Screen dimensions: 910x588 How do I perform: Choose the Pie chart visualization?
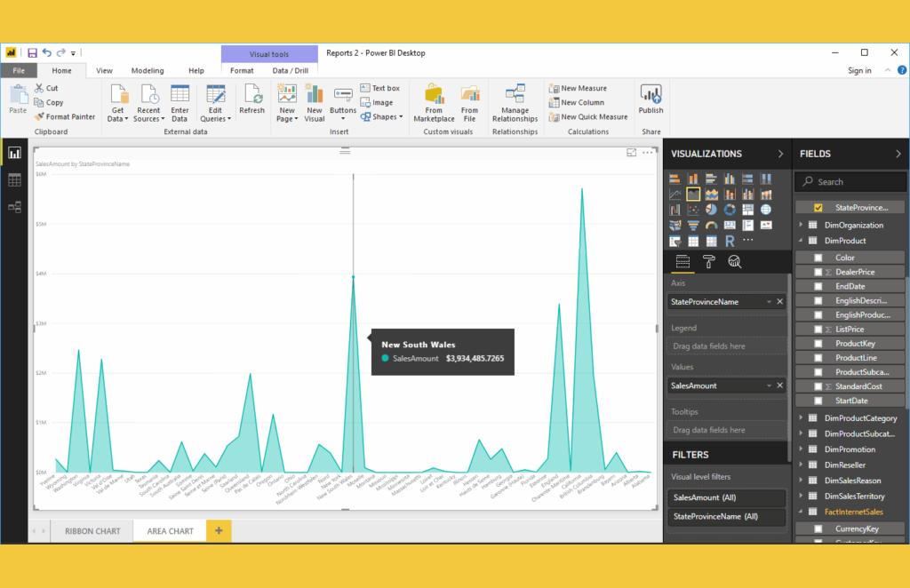click(x=712, y=210)
